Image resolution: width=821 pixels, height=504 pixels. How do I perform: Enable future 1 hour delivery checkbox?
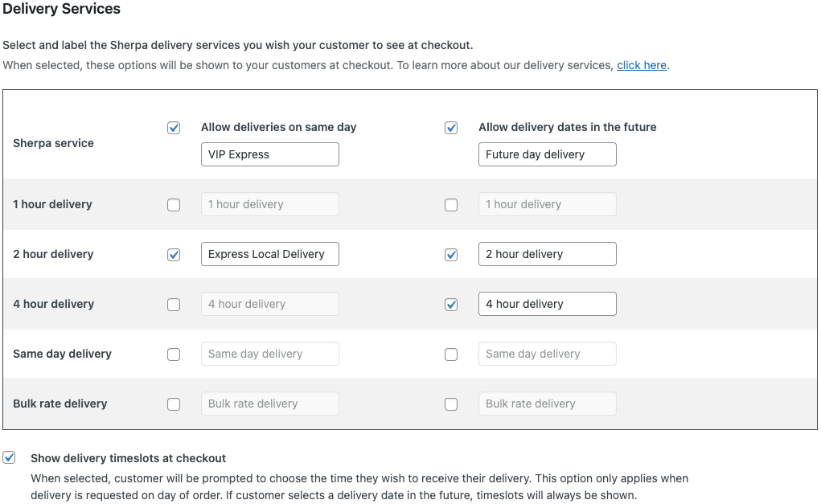coord(451,205)
